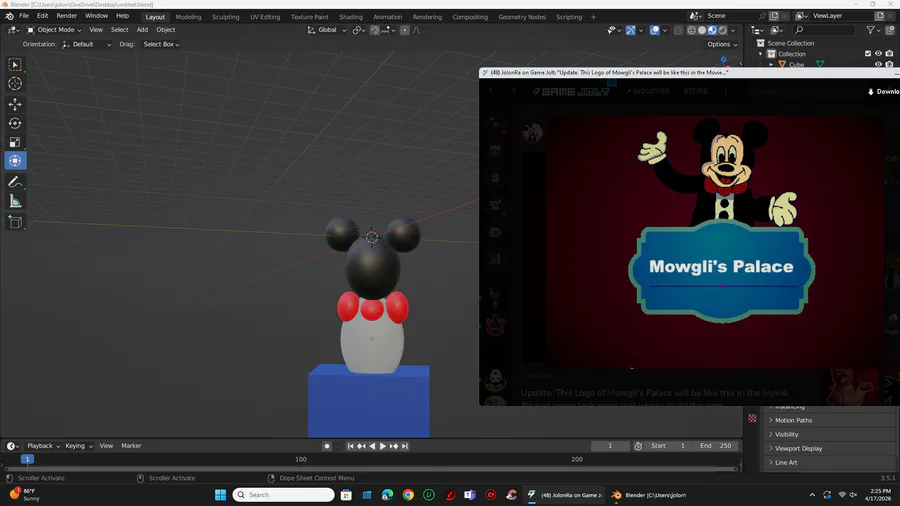Screen dimensions: 900x506
Task: Open the Playback dropdown in timeline
Action: (x=43, y=446)
